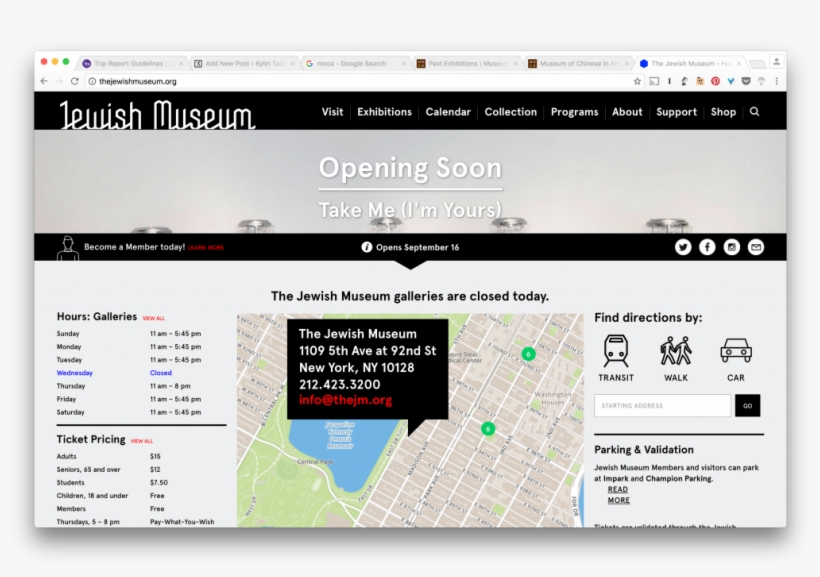Click Learn More next to Become a Member

(206, 248)
